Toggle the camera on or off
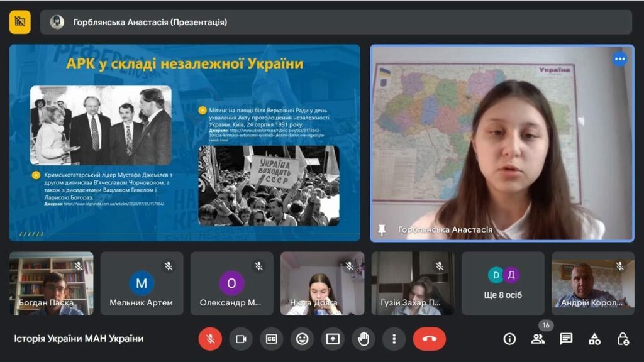644x362 pixels. tap(241, 339)
